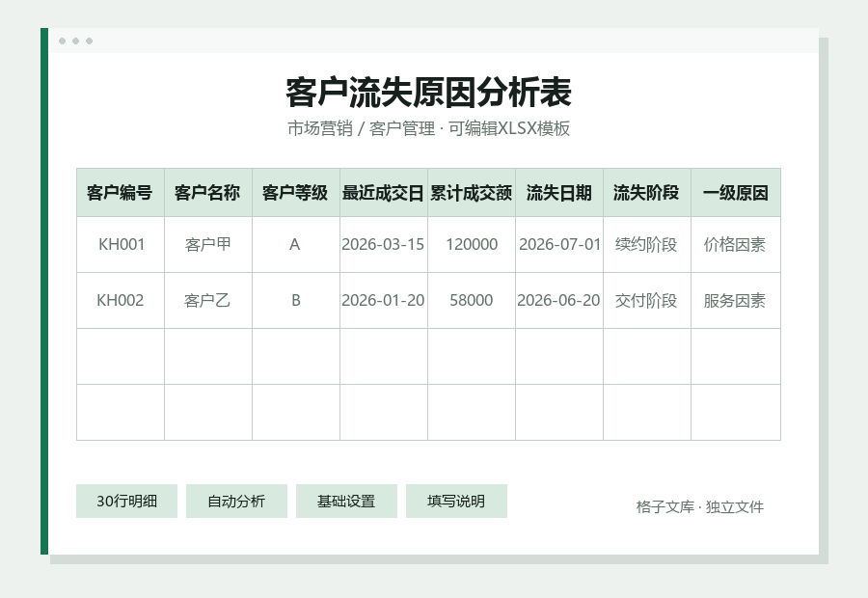Click the churn date 2026-07-01
Image resolution: width=868 pixels, height=598 pixels.
click(559, 244)
